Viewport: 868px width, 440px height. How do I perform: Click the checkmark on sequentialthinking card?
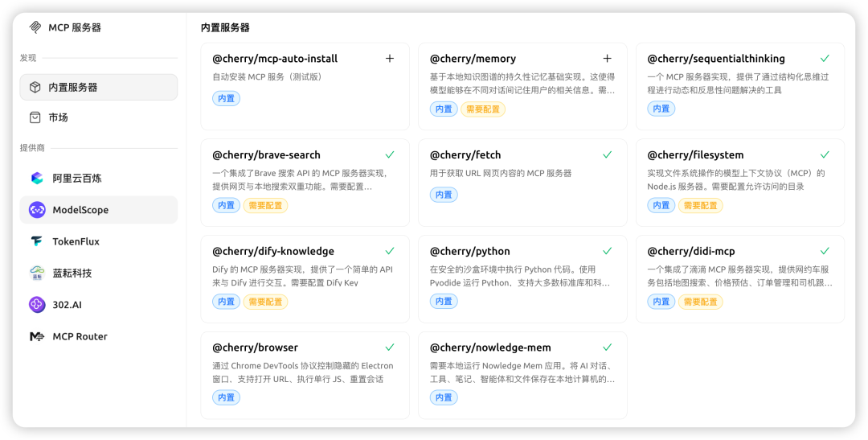point(825,58)
